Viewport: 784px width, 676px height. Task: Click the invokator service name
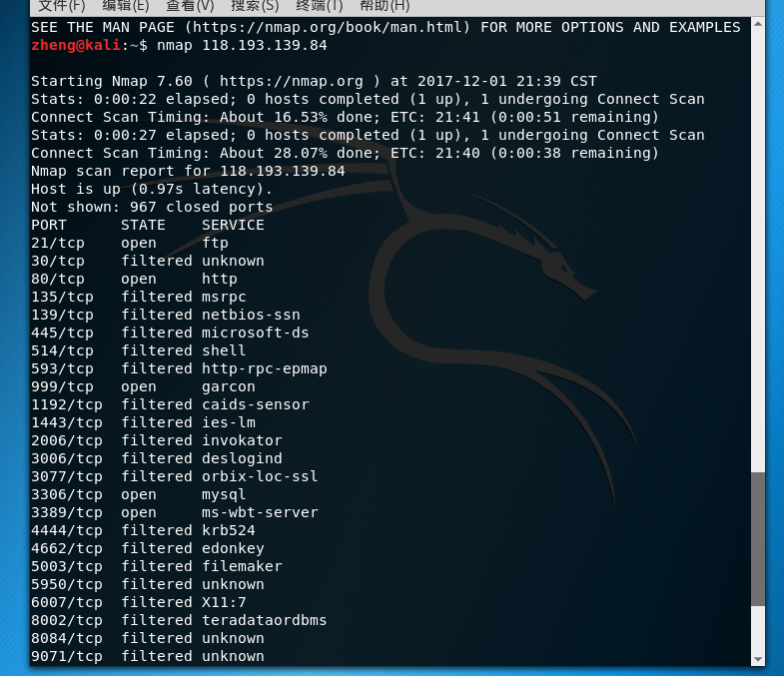tap(242, 441)
